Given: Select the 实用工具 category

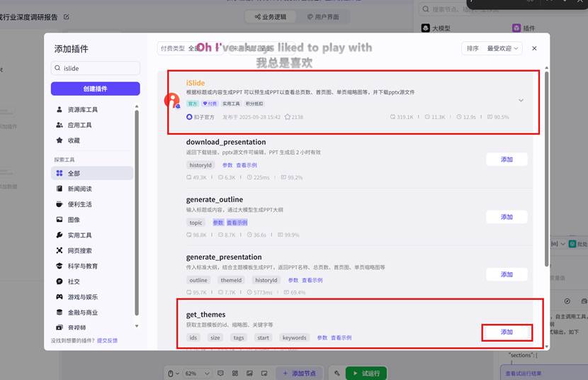Looking at the screenshot, I should coord(92,235).
